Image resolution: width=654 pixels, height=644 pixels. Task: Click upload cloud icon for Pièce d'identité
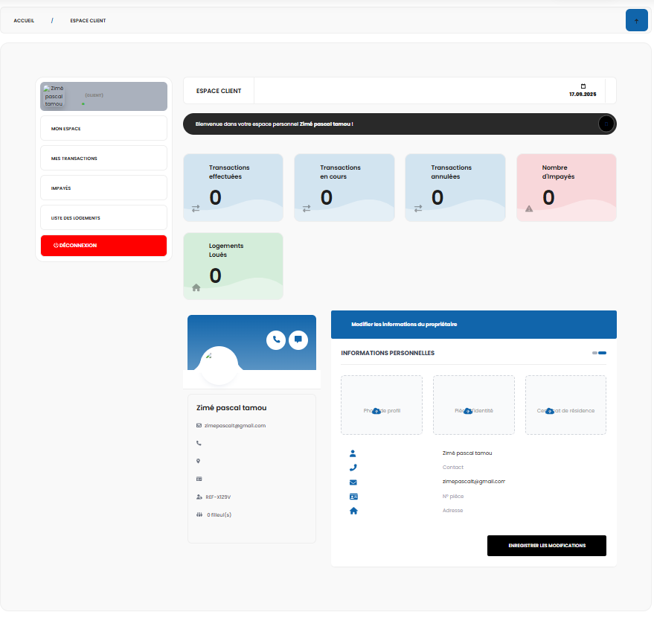[468, 411]
